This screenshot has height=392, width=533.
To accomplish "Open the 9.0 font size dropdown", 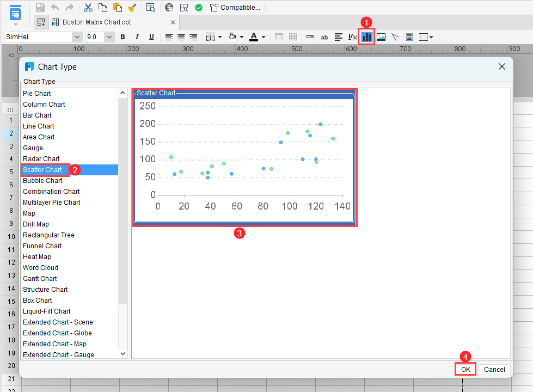I will pyautogui.click(x=109, y=37).
